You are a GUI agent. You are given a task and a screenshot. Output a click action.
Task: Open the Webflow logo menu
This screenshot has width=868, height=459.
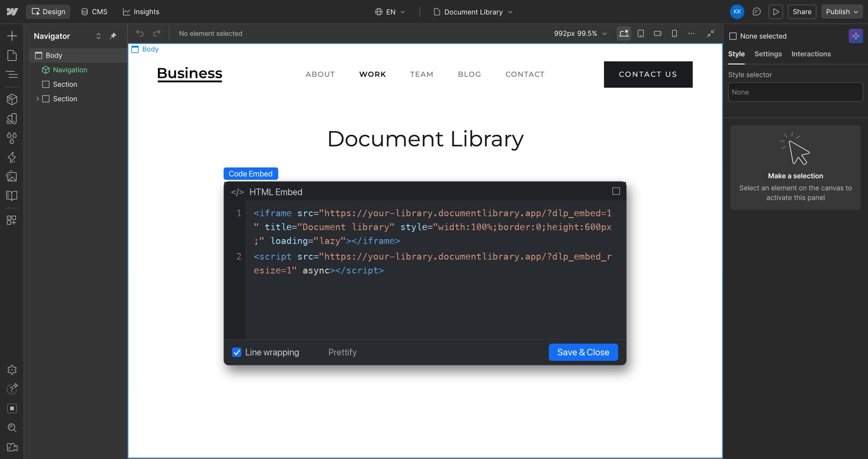12,12
